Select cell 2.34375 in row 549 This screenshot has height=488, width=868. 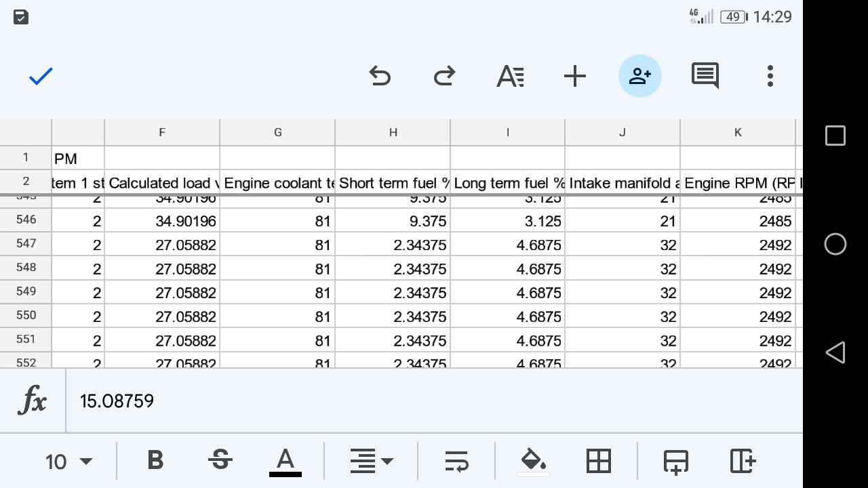tap(393, 292)
